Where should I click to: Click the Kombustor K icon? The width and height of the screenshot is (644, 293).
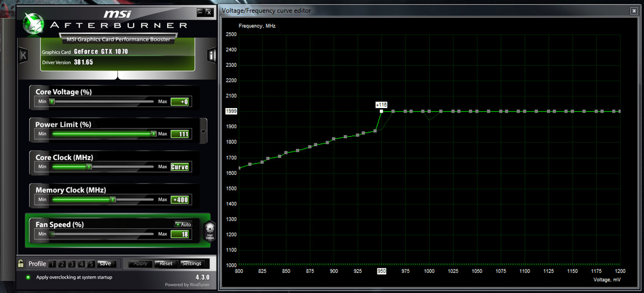[23, 55]
